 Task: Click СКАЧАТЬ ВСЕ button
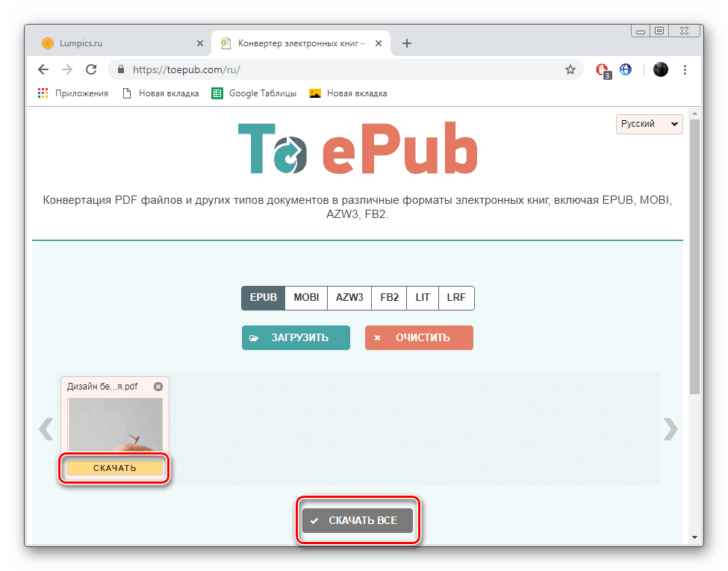tap(358, 520)
